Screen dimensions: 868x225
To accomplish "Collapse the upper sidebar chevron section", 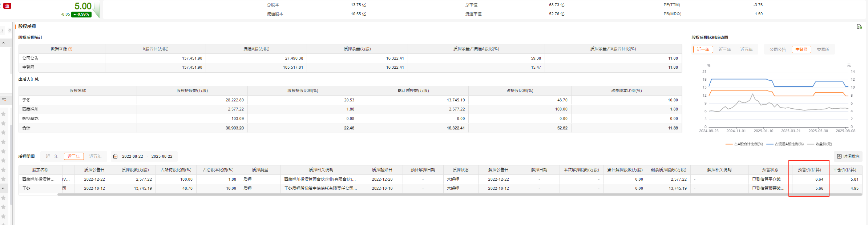I will point(3,43).
